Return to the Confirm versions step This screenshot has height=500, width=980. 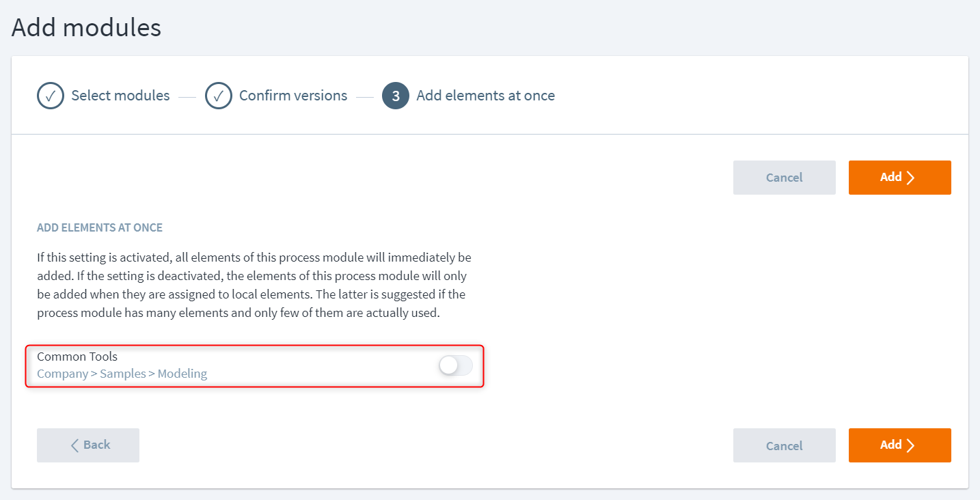[x=292, y=96]
